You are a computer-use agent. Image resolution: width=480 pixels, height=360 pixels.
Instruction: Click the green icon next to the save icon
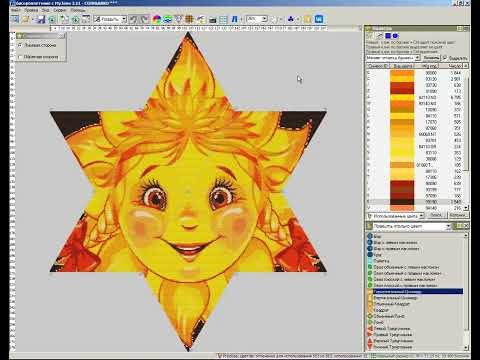[x=52, y=19]
